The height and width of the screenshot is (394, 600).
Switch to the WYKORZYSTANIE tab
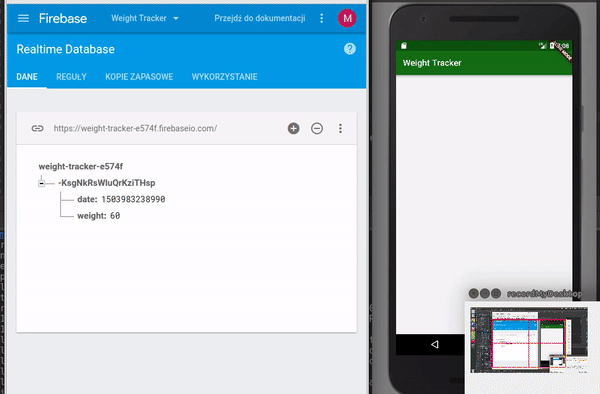click(x=224, y=77)
